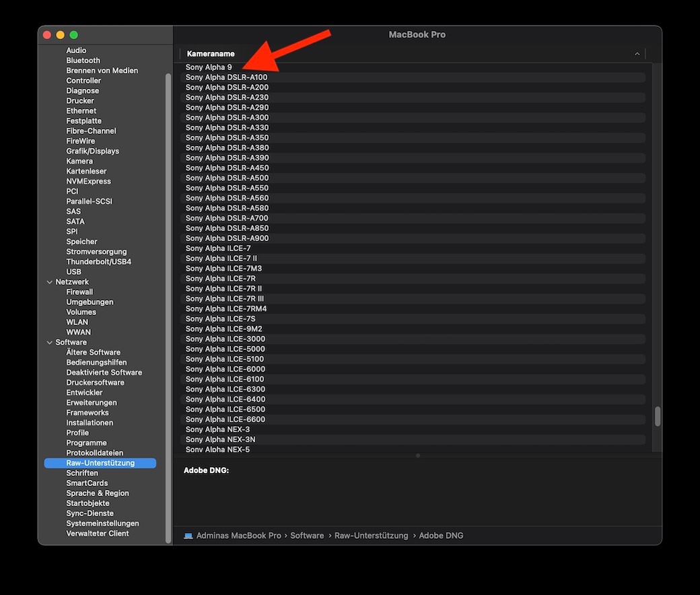
Task: Select Systemeinstellungen in the sidebar
Action: pyautogui.click(x=102, y=524)
